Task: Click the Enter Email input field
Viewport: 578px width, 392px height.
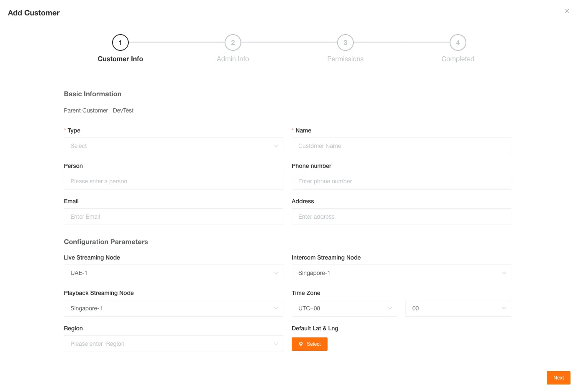Action: tap(173, 217)
